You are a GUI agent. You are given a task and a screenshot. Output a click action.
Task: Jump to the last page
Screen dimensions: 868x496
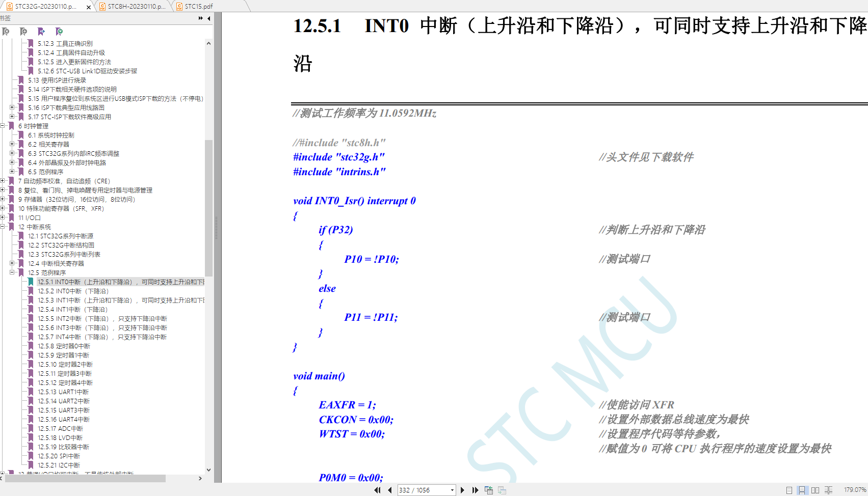tap(476, 490)
